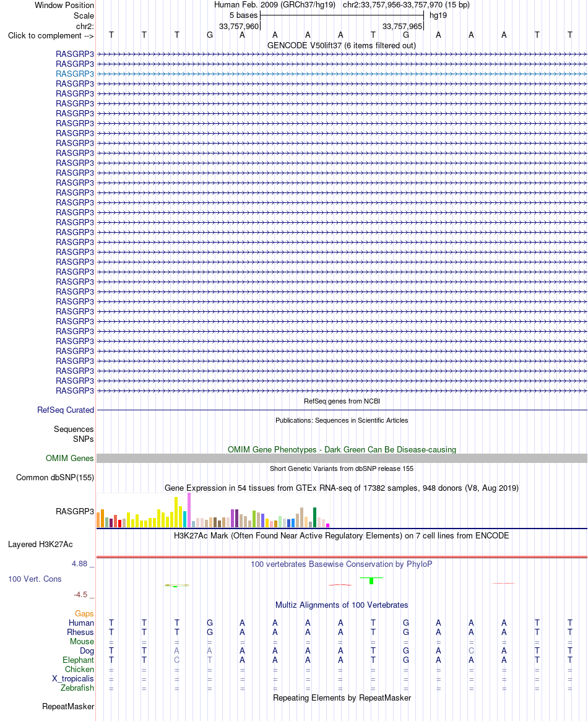Click the dark green bar in GTEx chart

click(x=314, y=517)
